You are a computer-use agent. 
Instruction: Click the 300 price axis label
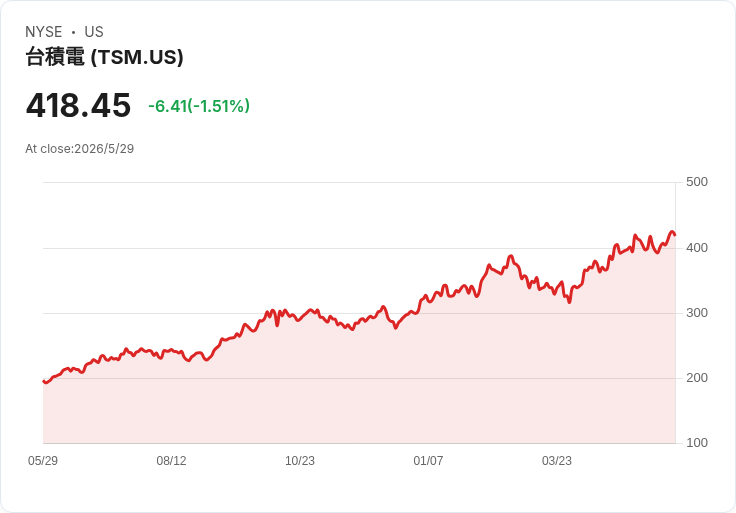(x=697, y=313)
